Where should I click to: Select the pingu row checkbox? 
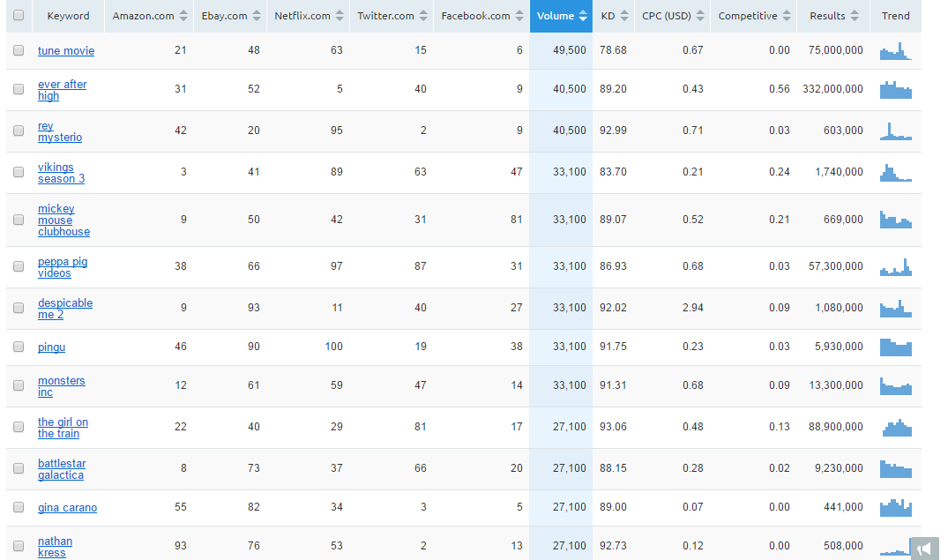(x=19, y=347)
